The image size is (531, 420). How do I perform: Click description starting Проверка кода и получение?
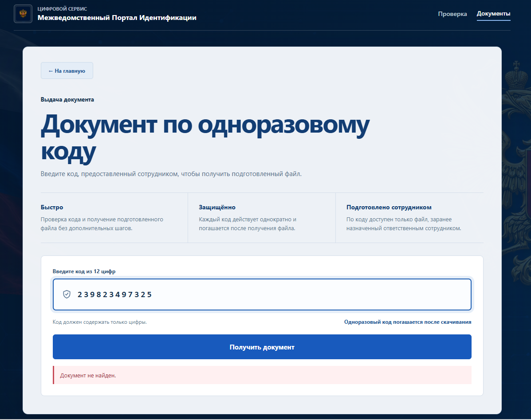click(x=102, y=224)
